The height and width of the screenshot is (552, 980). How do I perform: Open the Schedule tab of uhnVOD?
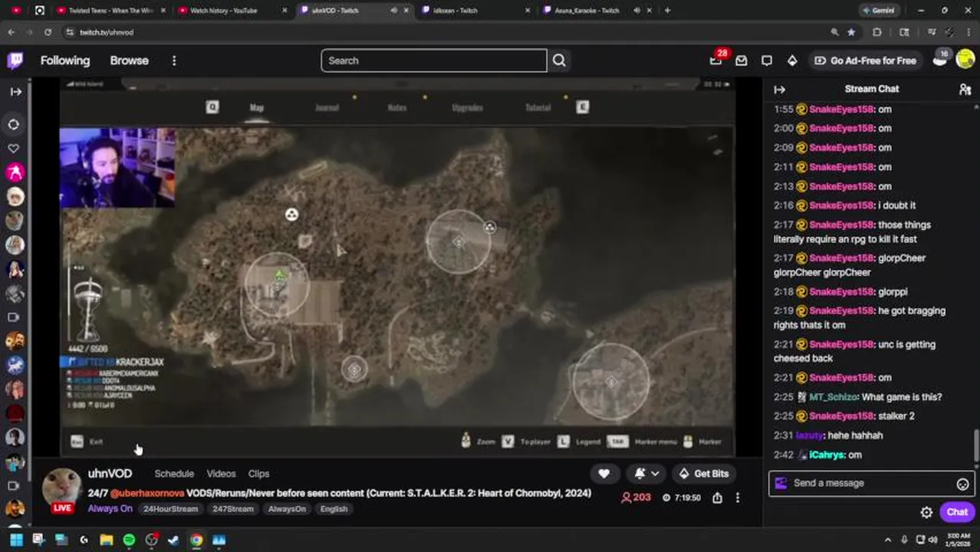coord(174,474)
